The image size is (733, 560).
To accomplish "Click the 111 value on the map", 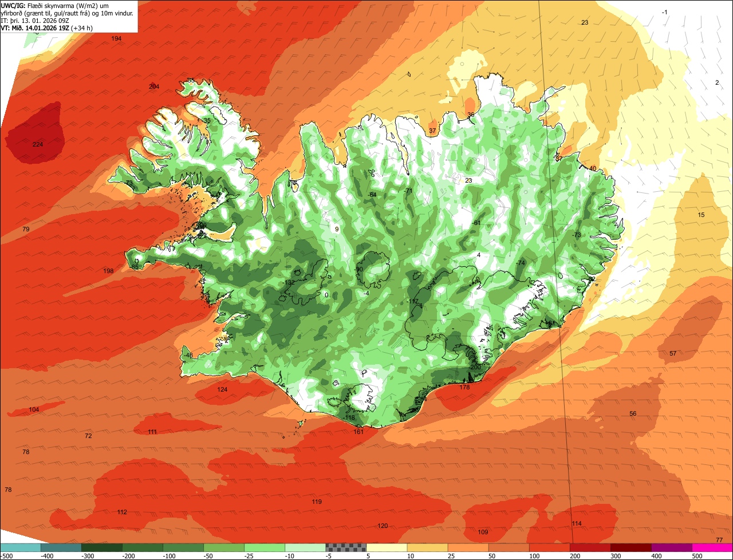I will [x=152, y=432].
